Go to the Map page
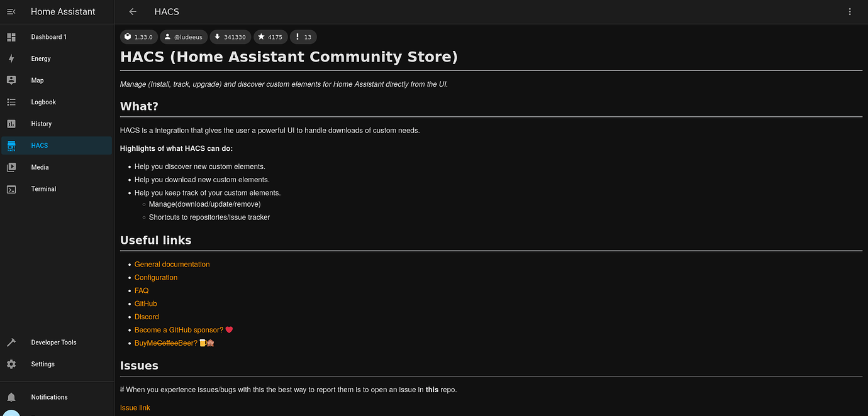The width and height of the screenshot is (868, 416). point(38,80)
